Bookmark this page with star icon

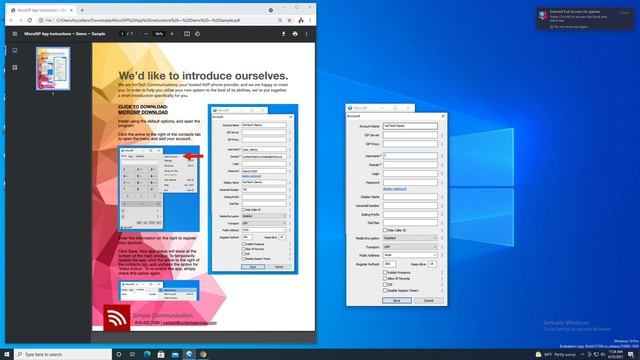[289, 20]
